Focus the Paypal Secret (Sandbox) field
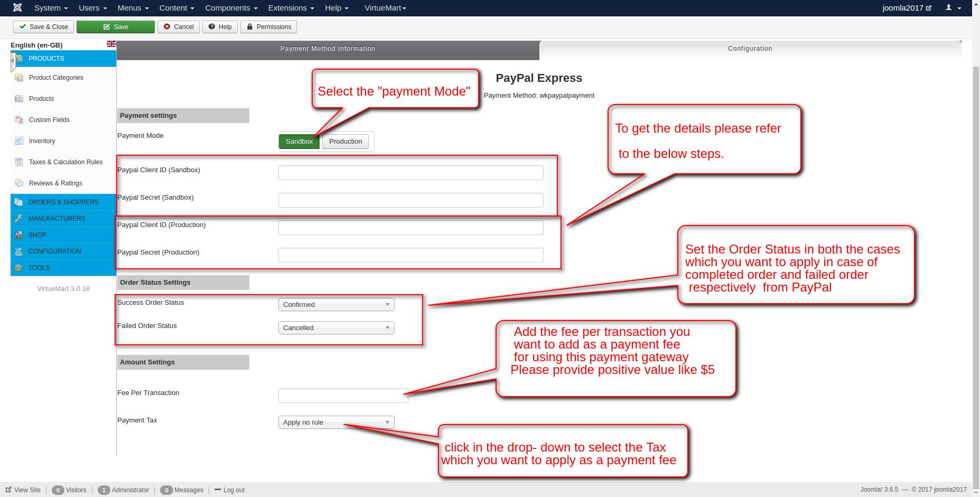The height and width of the screenshot is (497, 980). coord(411,200)
